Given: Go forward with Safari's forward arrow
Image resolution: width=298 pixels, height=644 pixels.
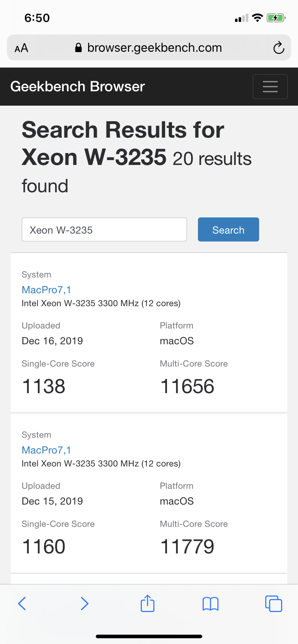Looking at the screenshot, I should (85, 603).
